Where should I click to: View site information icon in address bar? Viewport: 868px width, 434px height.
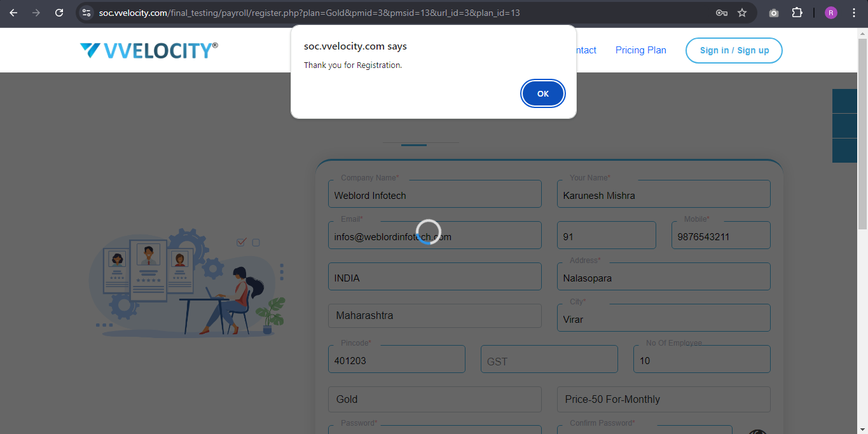(x=87, y=13)
